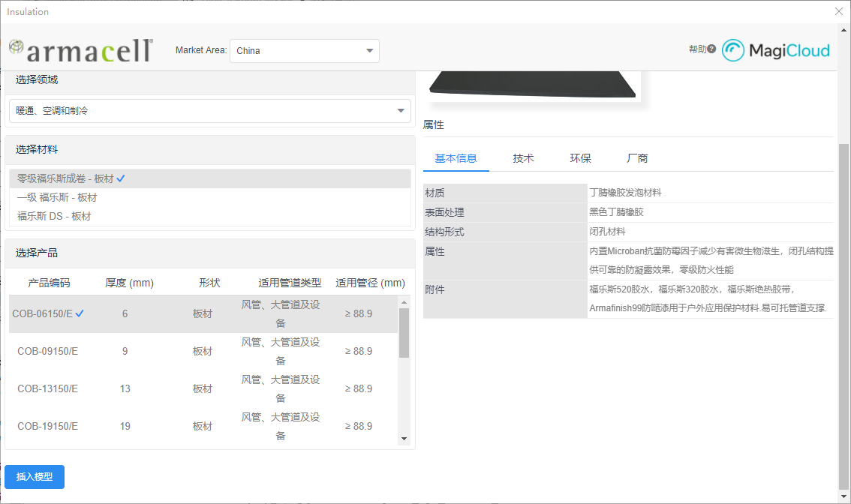The image size is (851, 504).
Task: Click the product list scroll up arrow
Action: click(x=404, y=301)
